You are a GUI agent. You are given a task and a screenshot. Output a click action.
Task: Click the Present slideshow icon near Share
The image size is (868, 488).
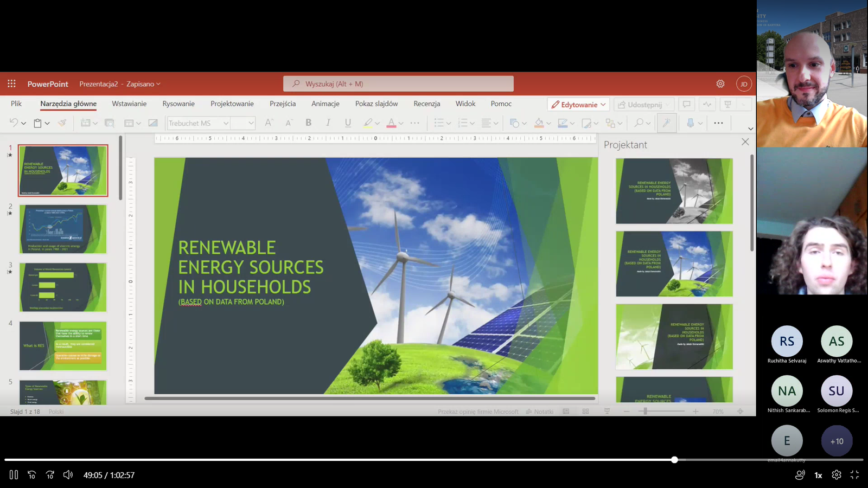pyautogui.click(x=728, y=104)
